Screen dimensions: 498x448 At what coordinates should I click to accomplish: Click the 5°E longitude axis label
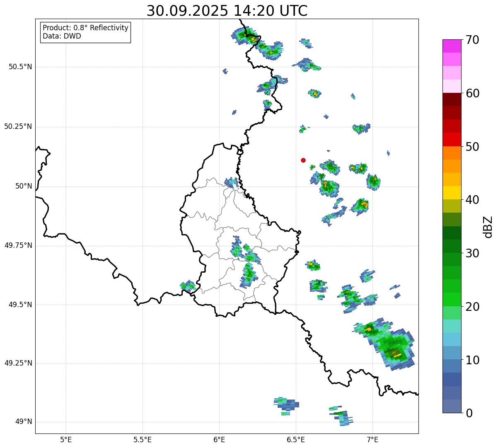pos(65,439)
